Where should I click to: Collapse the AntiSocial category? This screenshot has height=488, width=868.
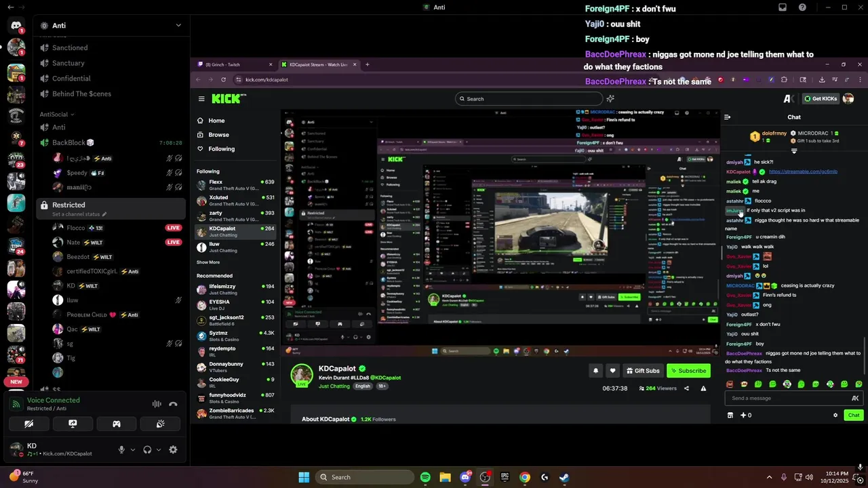57,114
